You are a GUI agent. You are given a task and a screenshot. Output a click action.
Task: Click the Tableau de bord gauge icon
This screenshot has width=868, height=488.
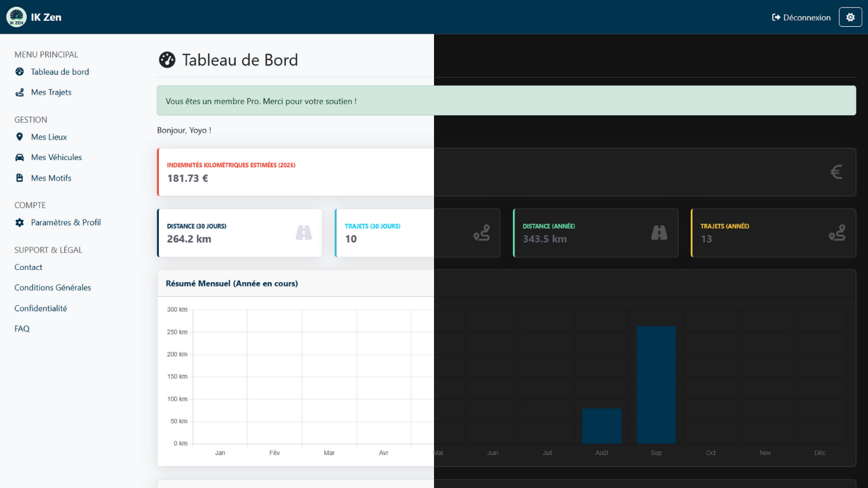(20, 72)
